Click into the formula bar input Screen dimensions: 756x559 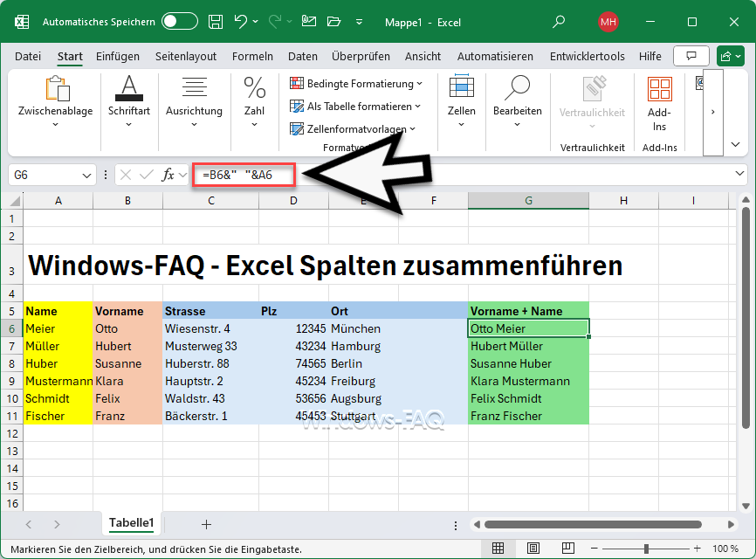[x=463, y=175]
